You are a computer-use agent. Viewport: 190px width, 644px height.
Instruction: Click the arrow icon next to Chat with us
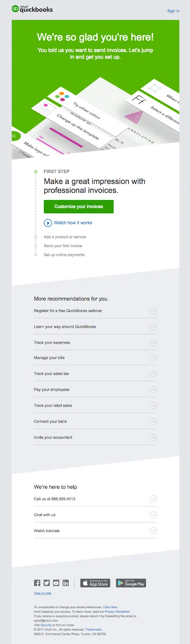[153, 515]
